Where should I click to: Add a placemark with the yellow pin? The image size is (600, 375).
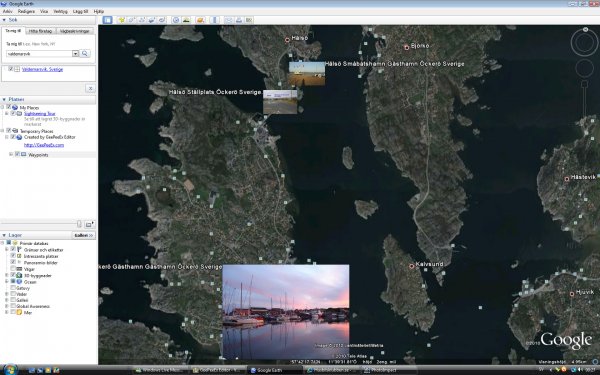coord(122,20)
